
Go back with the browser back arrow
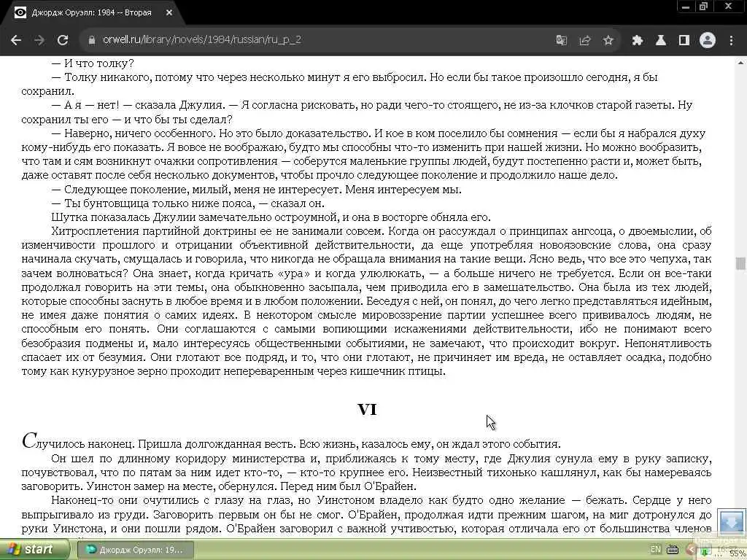pyautogui.click(x=16, y=40)
